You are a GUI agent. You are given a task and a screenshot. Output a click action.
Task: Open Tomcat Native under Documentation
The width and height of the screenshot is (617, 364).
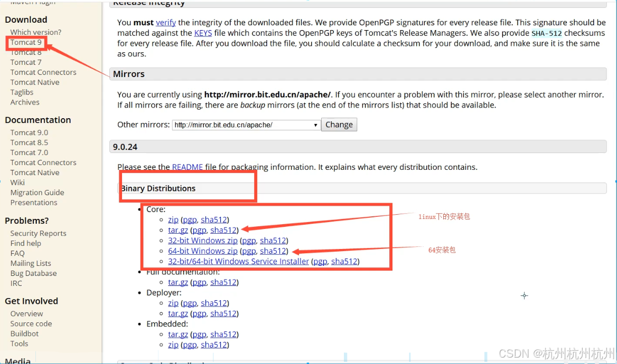(x=35, y=173)
